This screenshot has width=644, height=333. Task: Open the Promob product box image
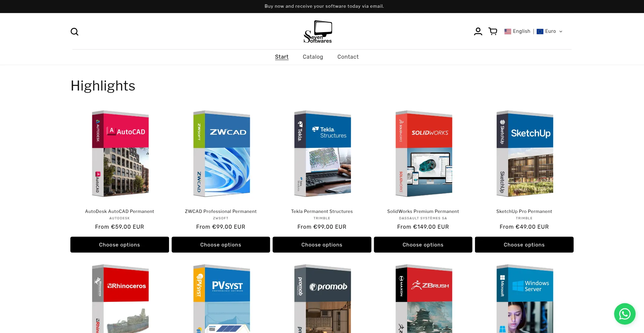pos(323,299)
